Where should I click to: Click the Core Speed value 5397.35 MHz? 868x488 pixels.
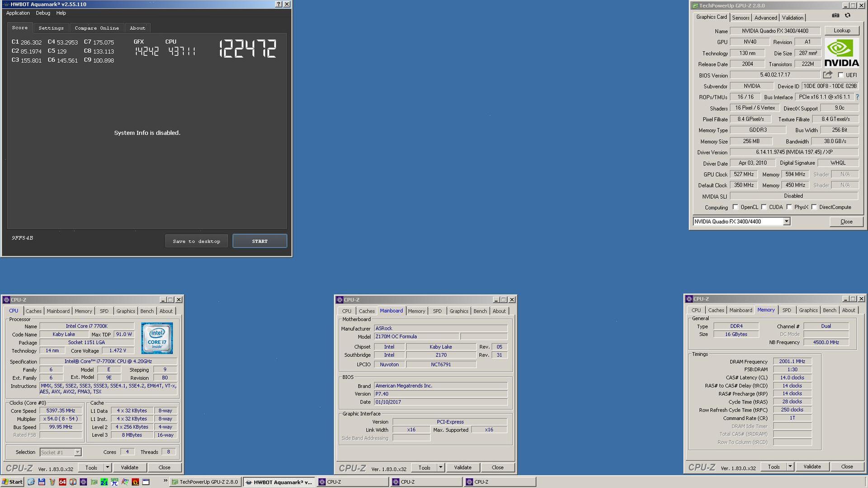(x=61, y=411)
